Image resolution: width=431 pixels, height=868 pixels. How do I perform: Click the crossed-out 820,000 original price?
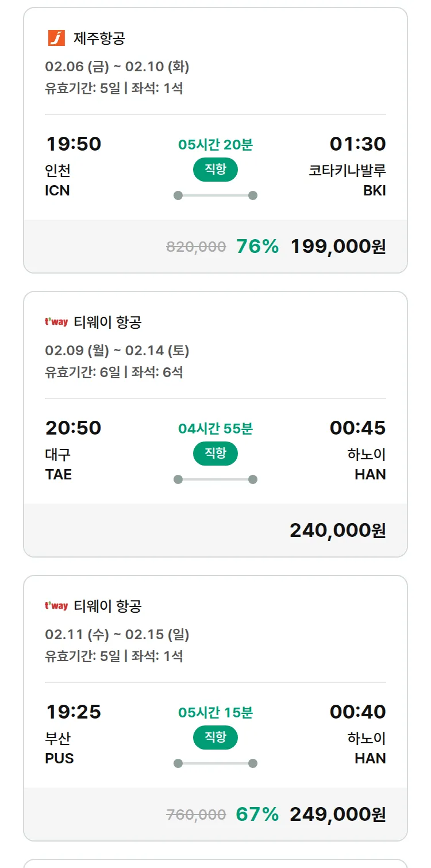tap(196, 247)
